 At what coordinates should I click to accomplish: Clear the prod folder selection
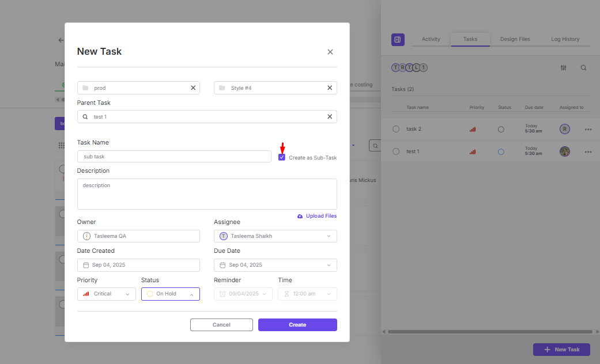tap(193, 88)
